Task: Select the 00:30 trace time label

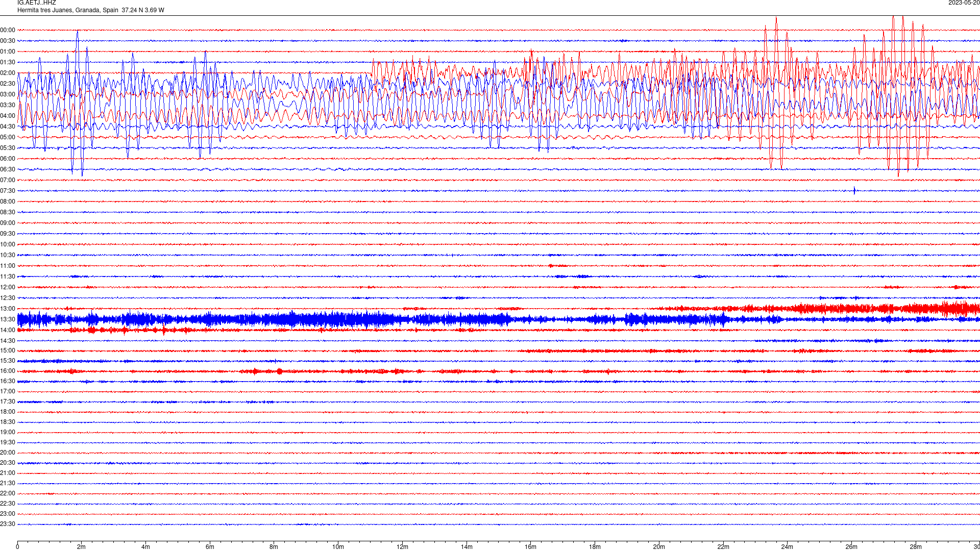Action: [8, 41]
